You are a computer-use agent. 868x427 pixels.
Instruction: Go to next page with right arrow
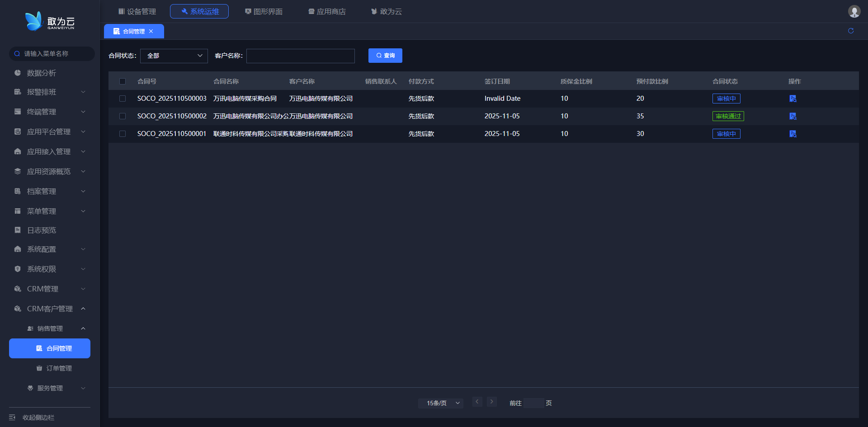(491, 402)
